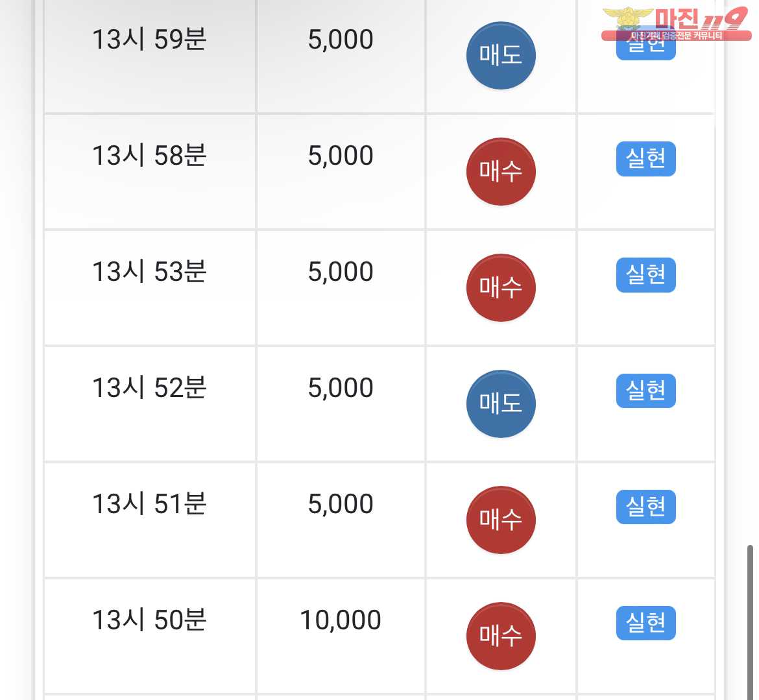This screenshot has width=759, height=700.
Task: Click the 10,000 amount cell
Action: coord(341,620)
